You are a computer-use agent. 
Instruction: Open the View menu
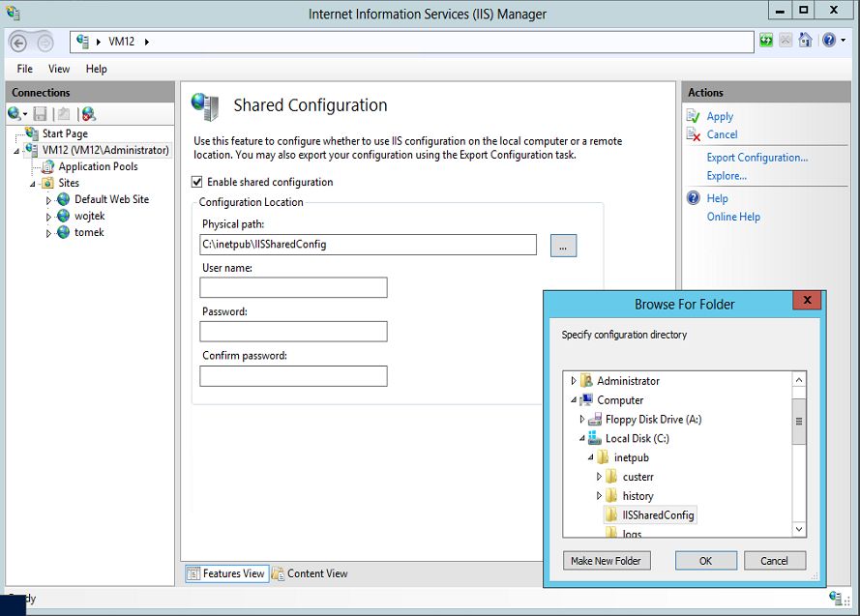point(59,69)
